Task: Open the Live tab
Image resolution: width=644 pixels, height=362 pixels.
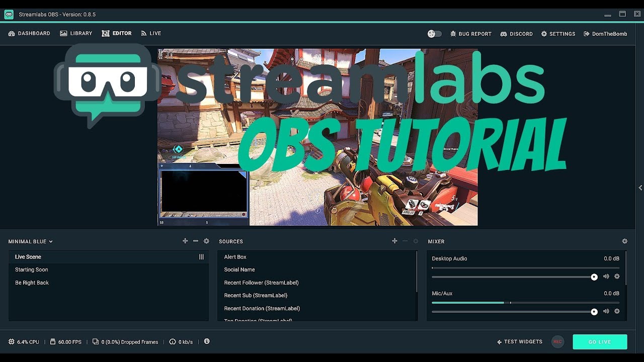Action: click(151, 34)
